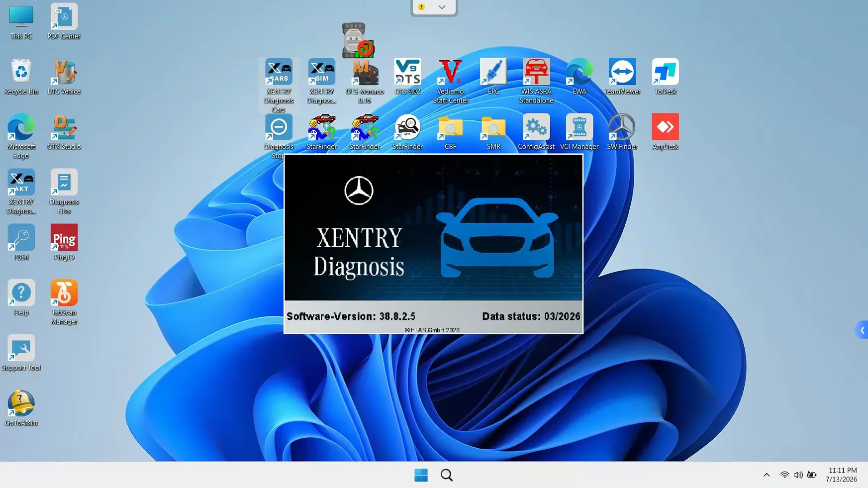
Task: Open Support Tool shortcut
Action: [x=21, y=349]
